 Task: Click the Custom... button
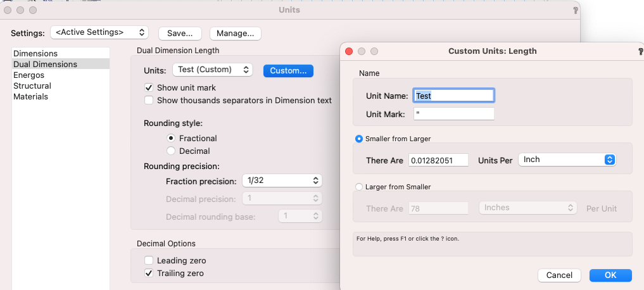pos(288,70)
